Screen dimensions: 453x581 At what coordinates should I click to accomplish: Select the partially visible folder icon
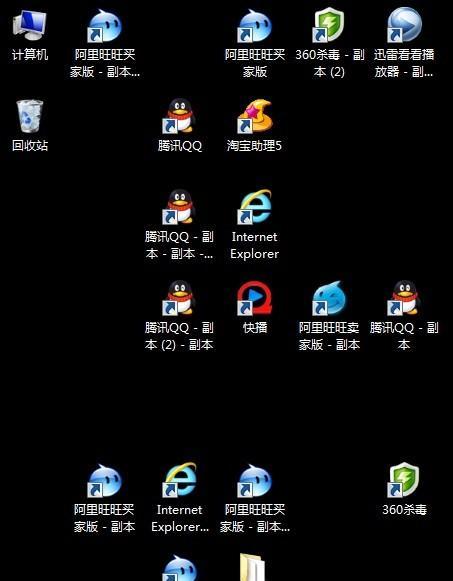(x=252, y=567)
